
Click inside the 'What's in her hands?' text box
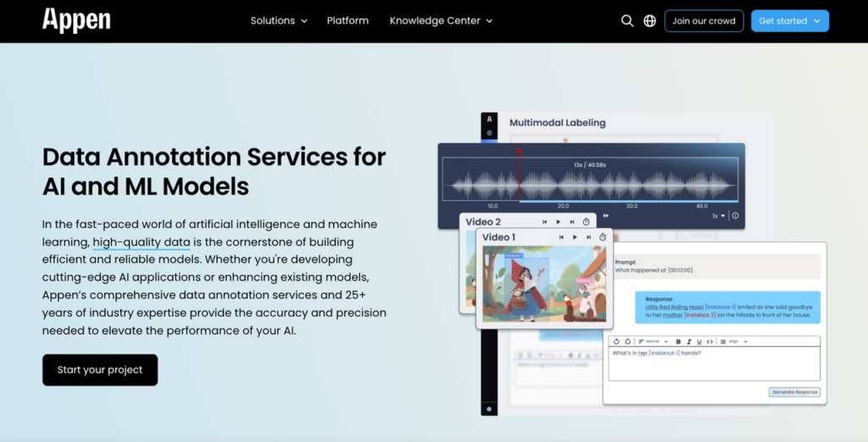pos(714,364)
